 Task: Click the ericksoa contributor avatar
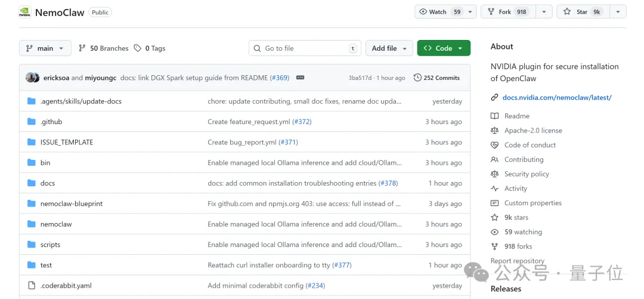[30, 78]
